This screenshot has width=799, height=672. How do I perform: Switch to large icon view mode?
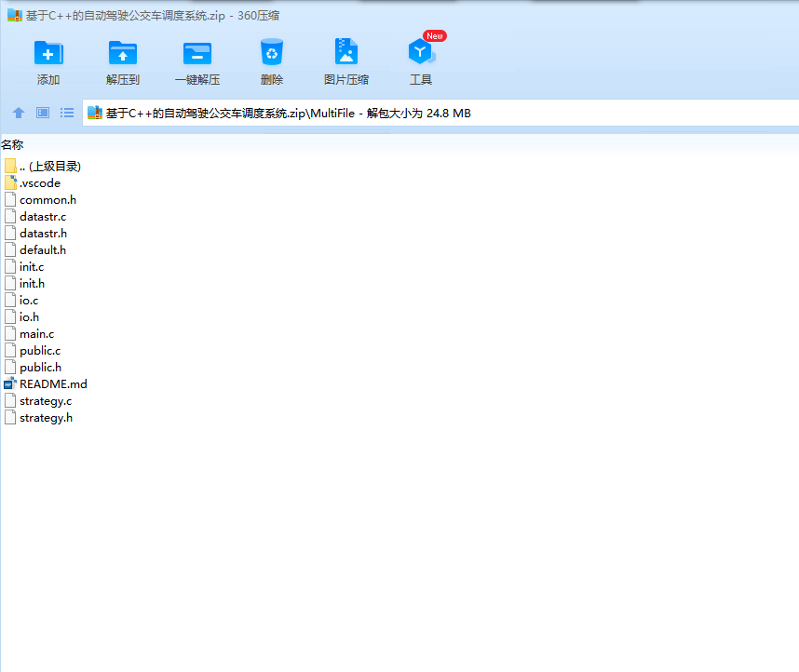click(x=43, y=113)
